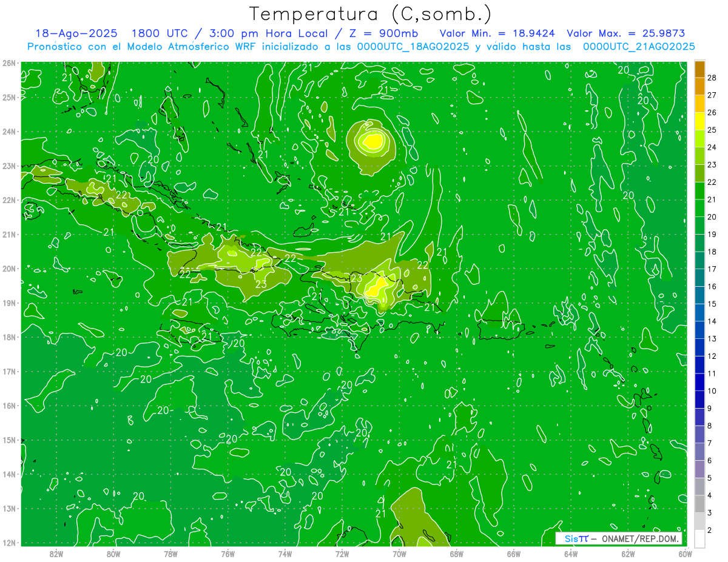Click the "12N" latitude axis label
The image size is (728, 562).
pos(8,543)
